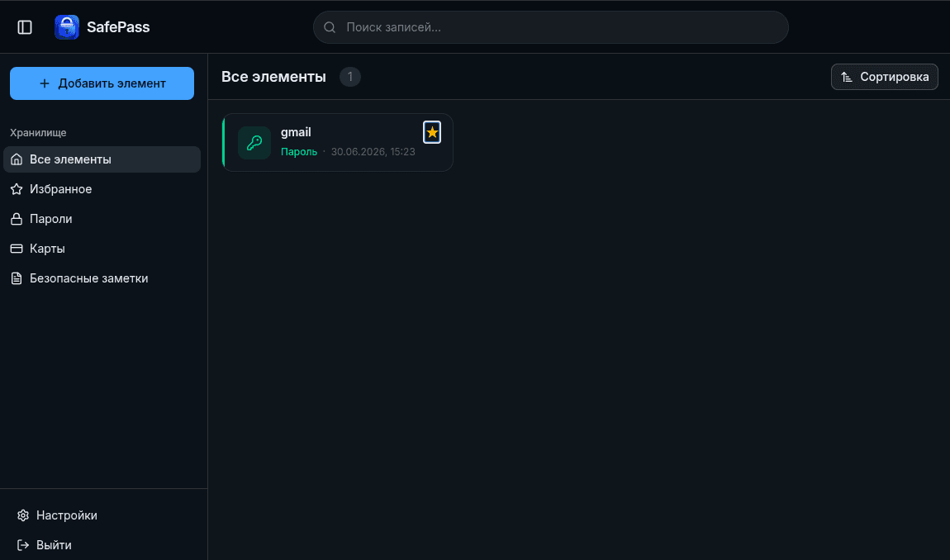Open Пароли section
950x560 pixels.
tap(102, 219)
